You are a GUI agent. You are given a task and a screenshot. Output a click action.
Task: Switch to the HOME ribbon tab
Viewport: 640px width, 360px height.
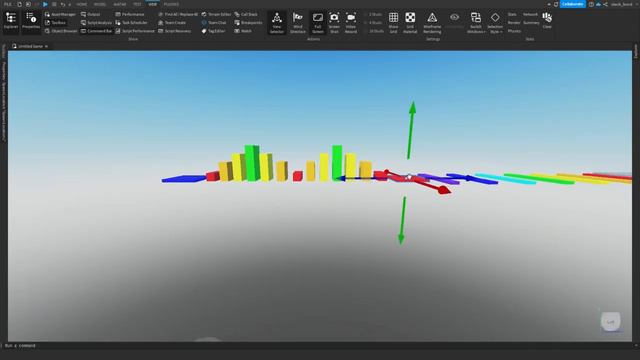pyautogui.click(x=82, y=4)
